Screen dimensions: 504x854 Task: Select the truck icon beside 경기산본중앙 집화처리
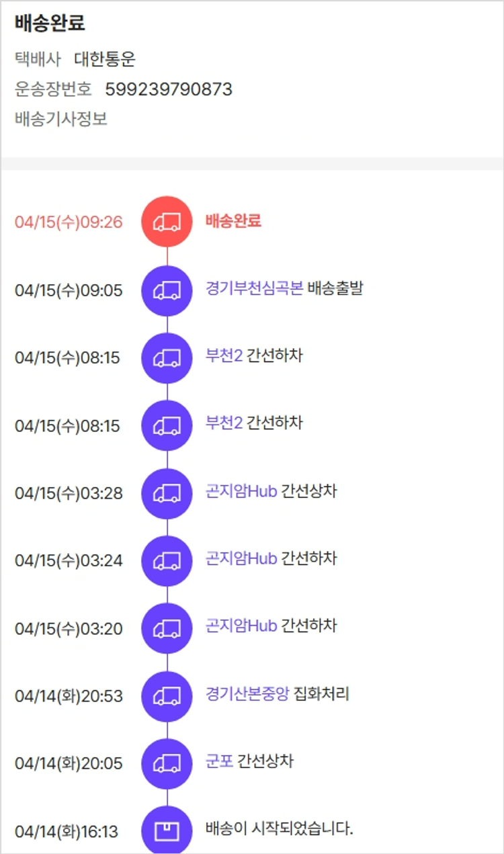coord(167,696)
